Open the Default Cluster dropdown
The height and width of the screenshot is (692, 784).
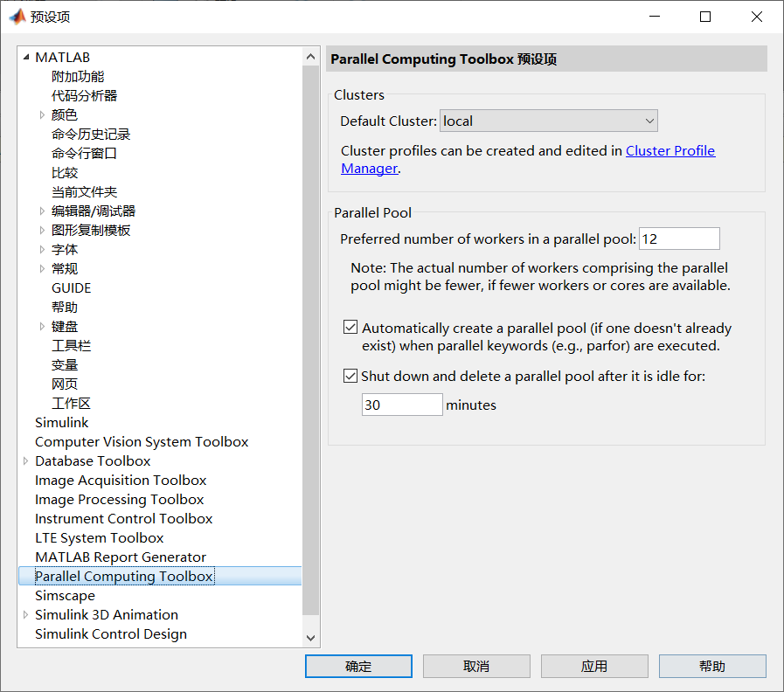[x=650, y=121]
